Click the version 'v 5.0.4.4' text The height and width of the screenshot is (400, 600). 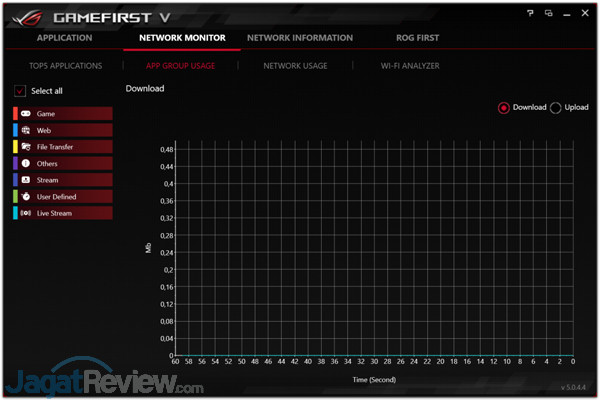(573, 387)
